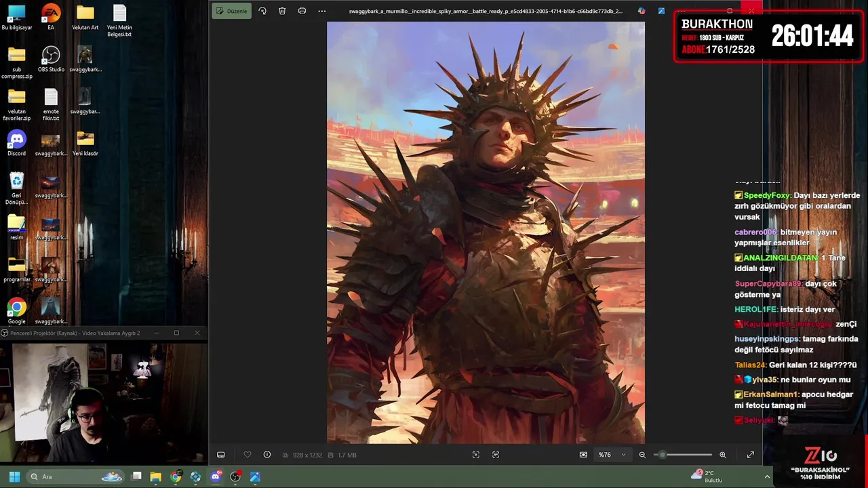Select sub compress.zip on desktop
Viewport: 868px width, 488px height.
(x=17, y=62)
